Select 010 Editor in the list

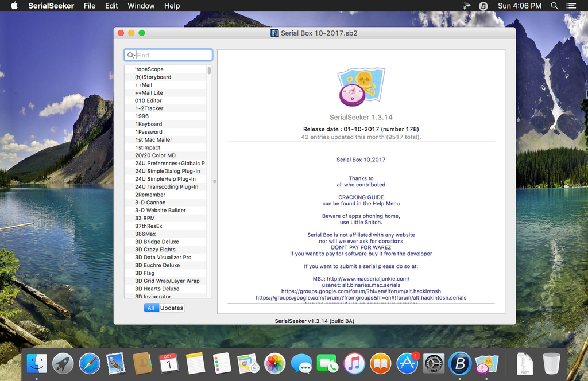pyautogui.click(x=148, y=100)
